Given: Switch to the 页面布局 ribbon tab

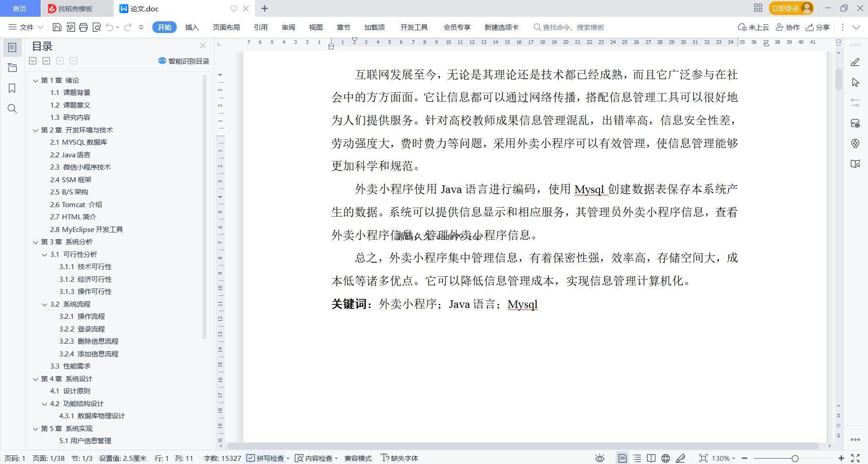Looking at the screenshot, I should click(226, 27).
